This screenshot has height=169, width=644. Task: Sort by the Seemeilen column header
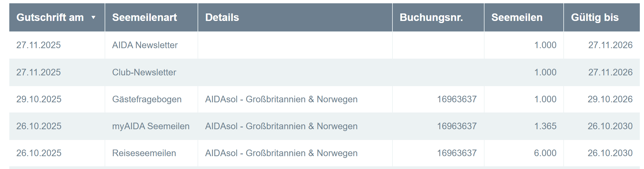pos(517,18)
